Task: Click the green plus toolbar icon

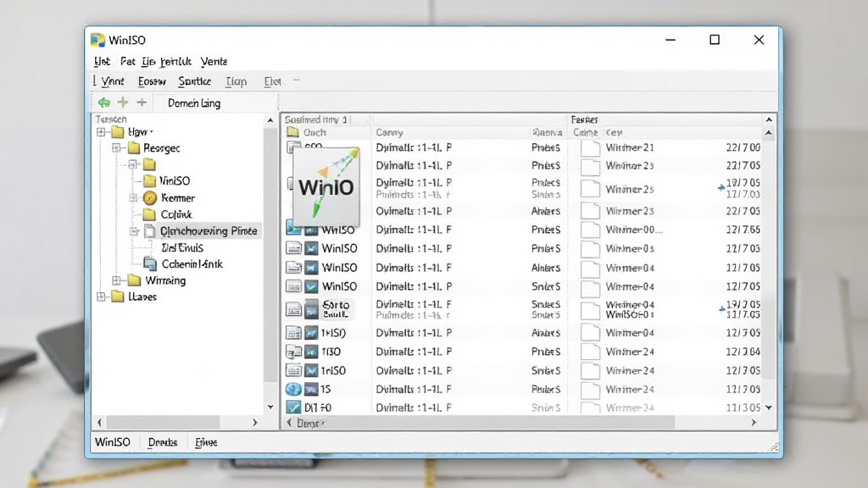Action: (x=123, y=103)
